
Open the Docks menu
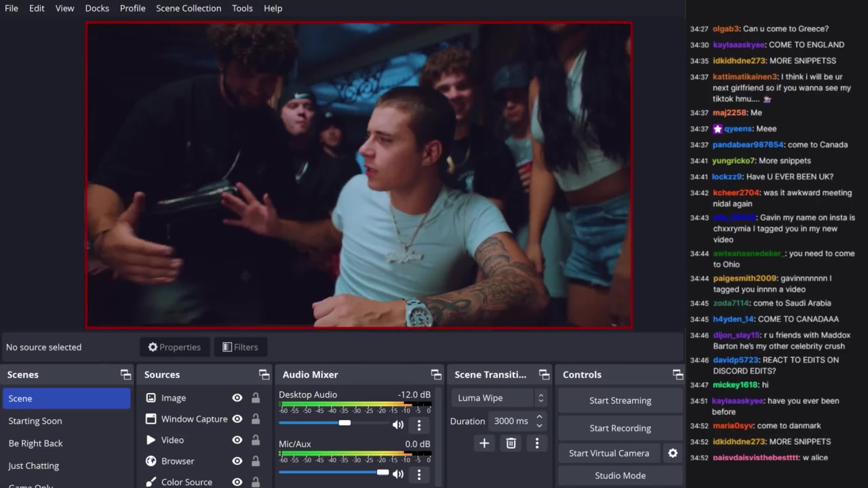(97, 8)
